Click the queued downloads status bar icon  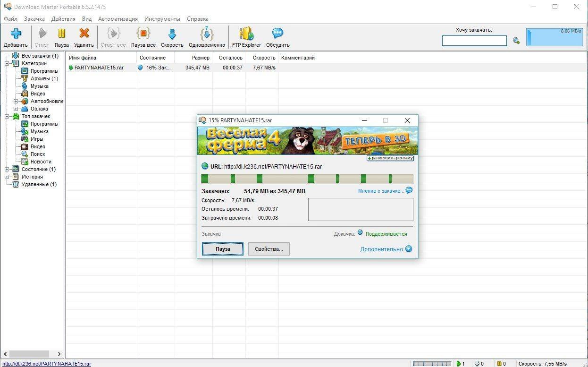[x=477, y=364]
